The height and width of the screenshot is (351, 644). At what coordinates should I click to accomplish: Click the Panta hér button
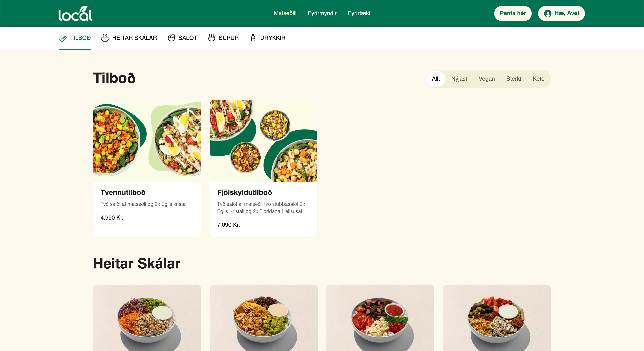pyautogui.click(x=513, y=13)
